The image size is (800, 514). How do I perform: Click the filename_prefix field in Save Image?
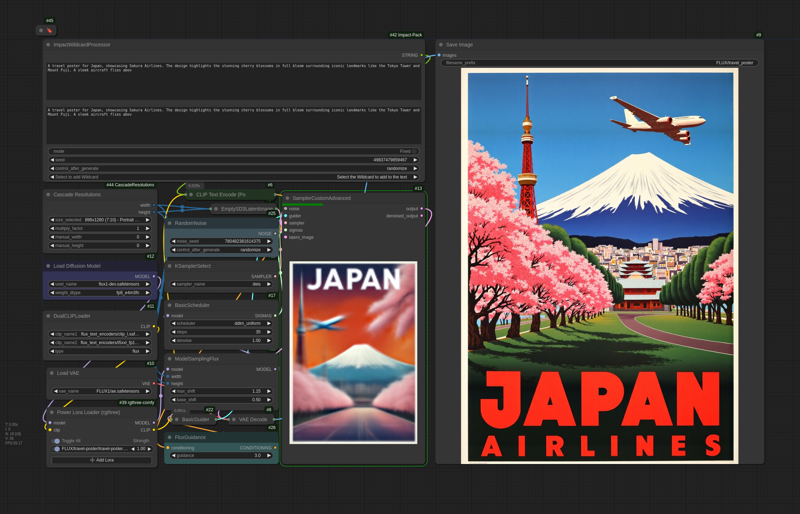pos(600,63)
